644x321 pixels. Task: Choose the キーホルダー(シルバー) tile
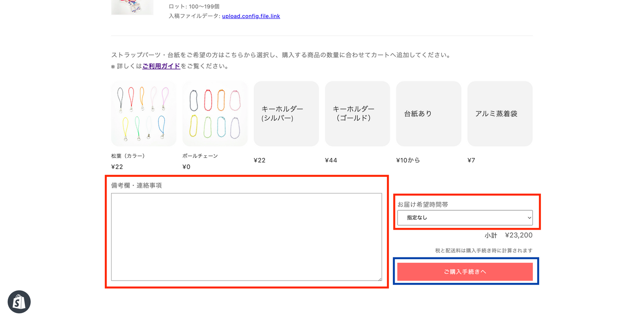(286, 114)
